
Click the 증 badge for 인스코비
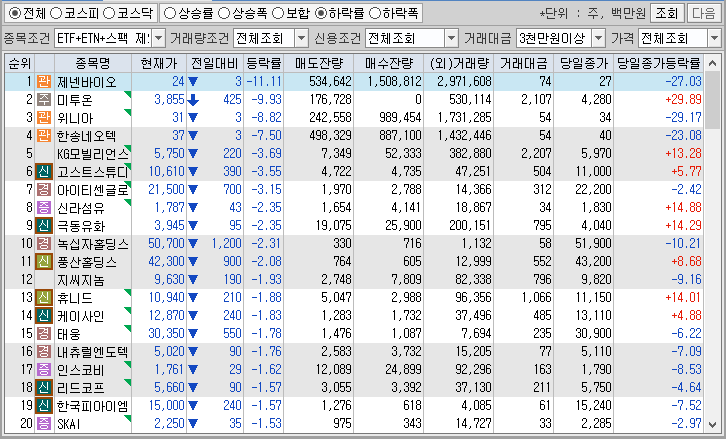click(x=44, y=370)
